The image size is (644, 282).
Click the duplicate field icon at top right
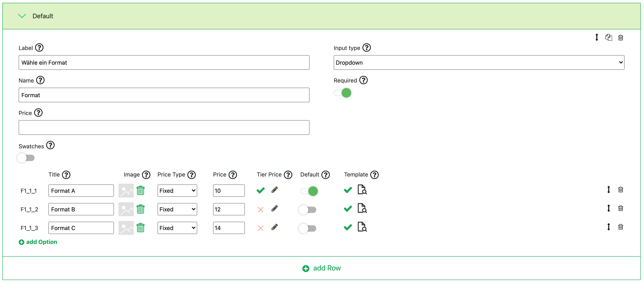(x=608, y=37)
